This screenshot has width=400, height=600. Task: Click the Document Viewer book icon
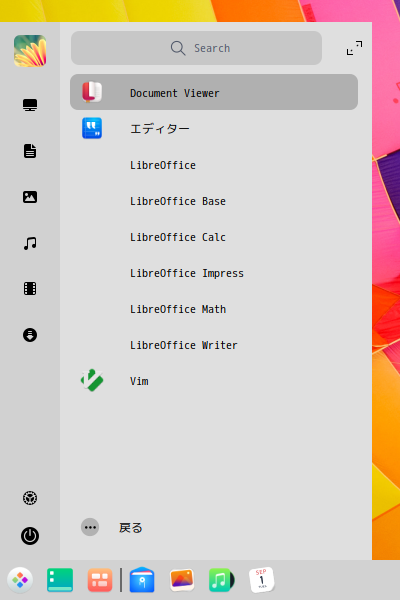point(92,92)
